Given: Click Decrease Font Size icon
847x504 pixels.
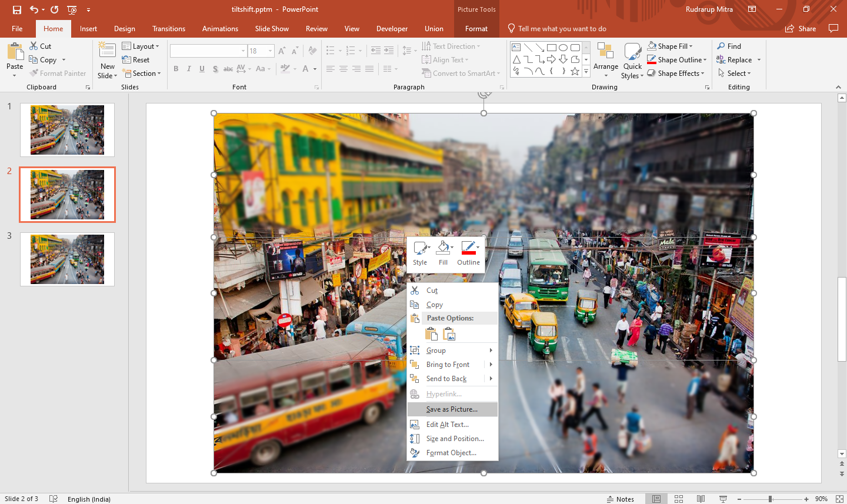Looking at the screenshot, I should pos(295,51).
